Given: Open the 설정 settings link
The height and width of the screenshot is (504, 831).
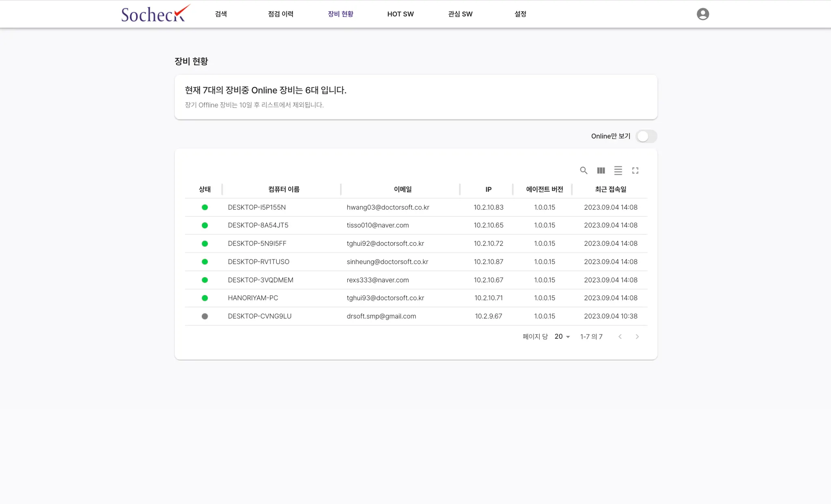Looking at the screenshot, I should point(520,14).
